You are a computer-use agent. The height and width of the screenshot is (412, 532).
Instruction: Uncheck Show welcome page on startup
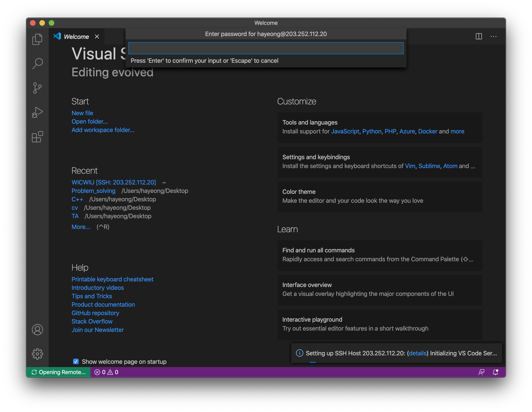click(x=76, y=361)
